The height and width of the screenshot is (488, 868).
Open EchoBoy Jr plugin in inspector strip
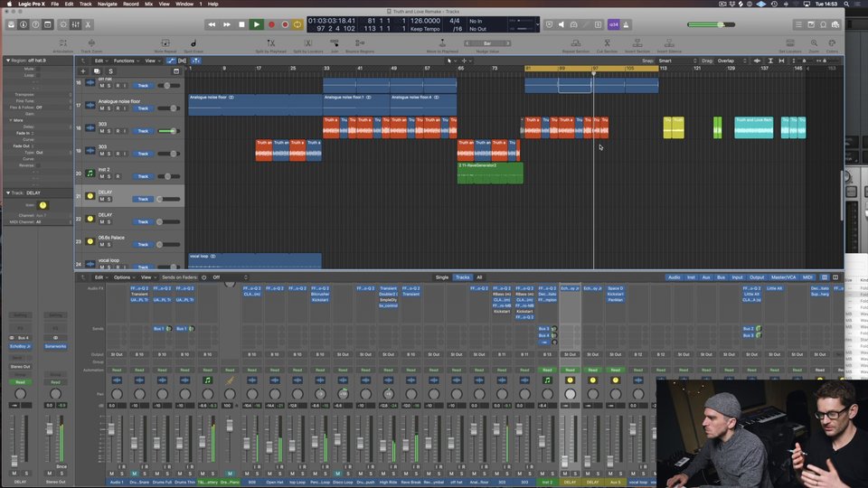coord(21,346)
